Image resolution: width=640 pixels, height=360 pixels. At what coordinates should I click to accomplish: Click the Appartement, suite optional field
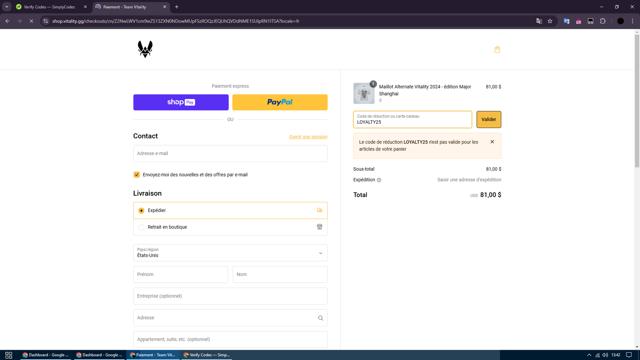click(230, 339)
